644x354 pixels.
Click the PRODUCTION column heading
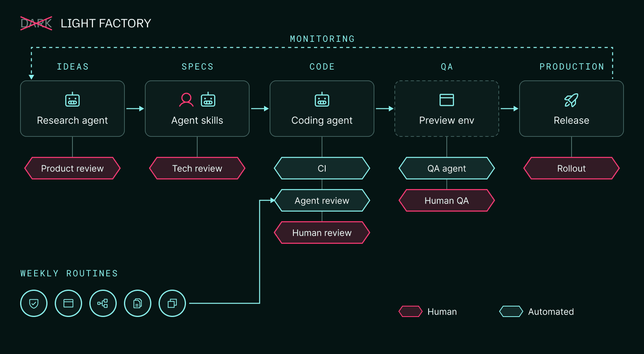572,67
